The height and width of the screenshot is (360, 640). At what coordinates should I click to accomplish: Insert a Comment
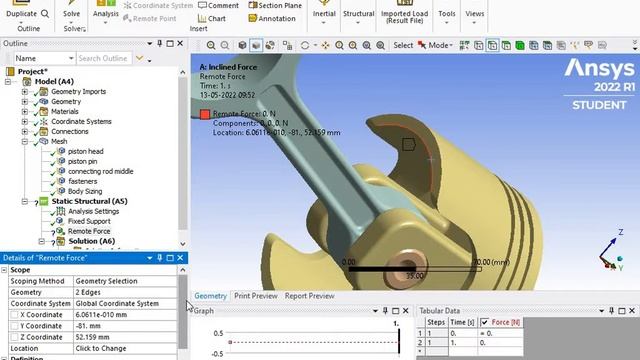(x=218, y=5)
